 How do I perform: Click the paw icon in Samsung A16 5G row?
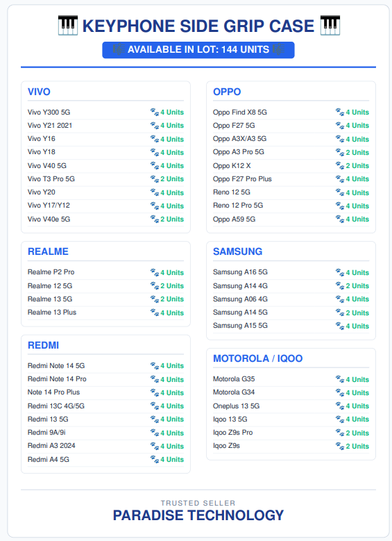pos(340,272)
